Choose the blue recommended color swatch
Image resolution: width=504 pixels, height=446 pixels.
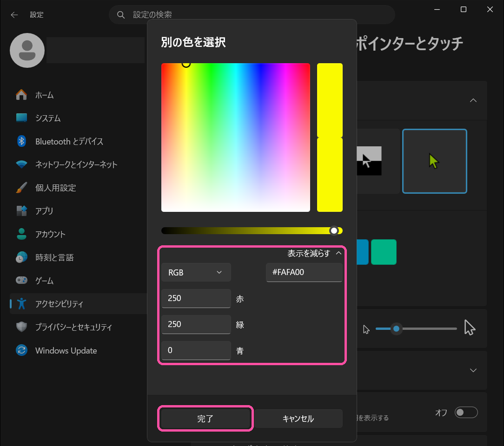(x=363, y=252)
